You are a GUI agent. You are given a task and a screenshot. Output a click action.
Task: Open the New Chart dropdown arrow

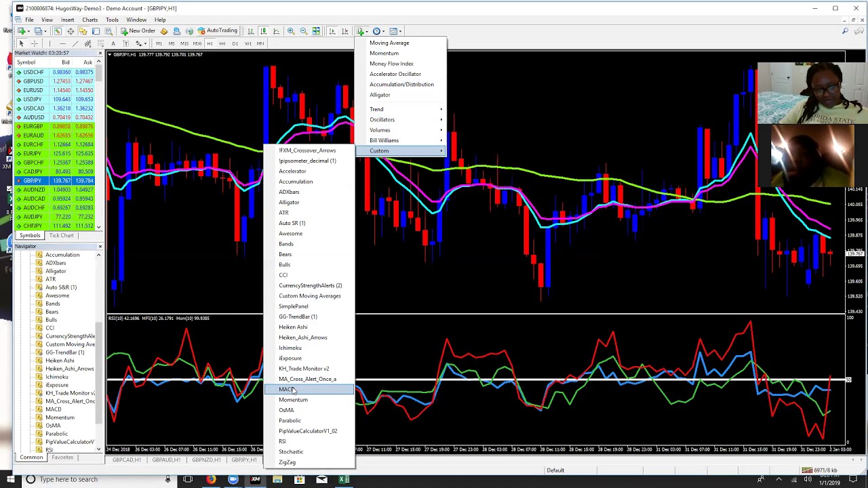point(28,31)
